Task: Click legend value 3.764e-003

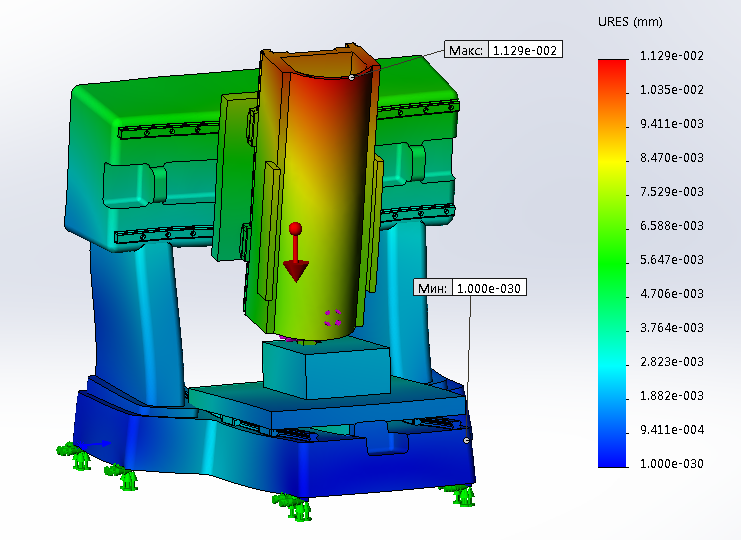Action: (x=672, y=328)
